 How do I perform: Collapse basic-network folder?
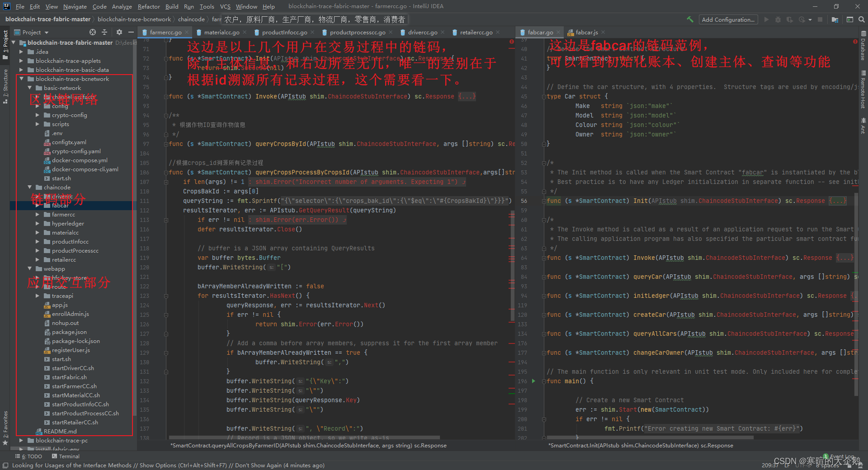[29, 88]
